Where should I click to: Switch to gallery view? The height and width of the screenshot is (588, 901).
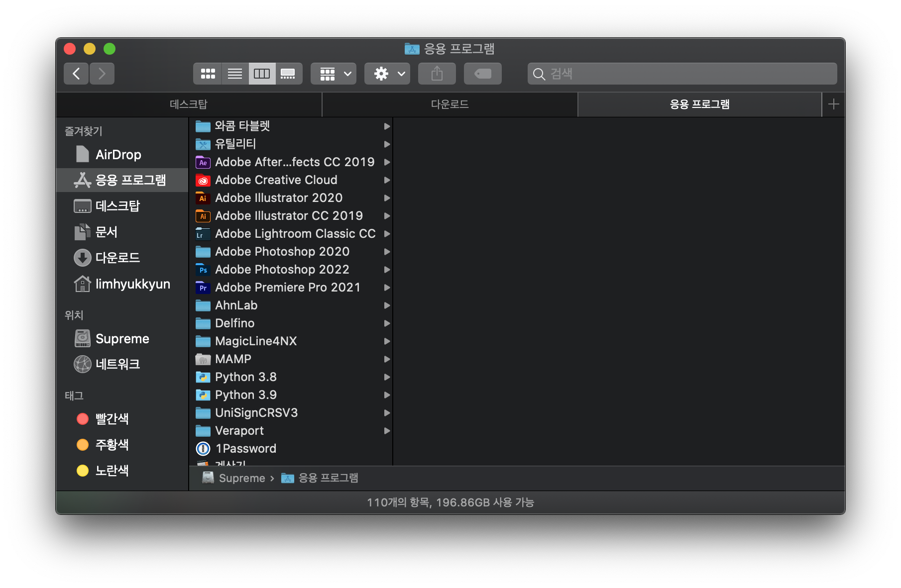[289, 74]
